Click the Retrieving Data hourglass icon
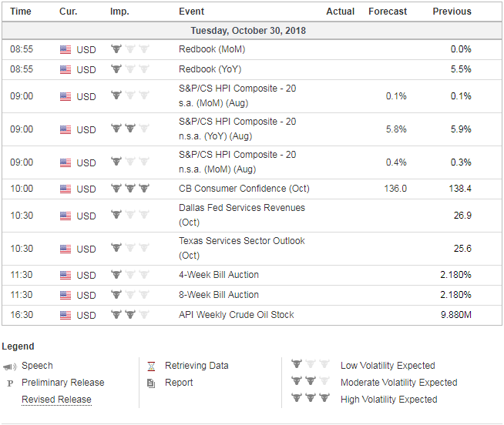 151,366
